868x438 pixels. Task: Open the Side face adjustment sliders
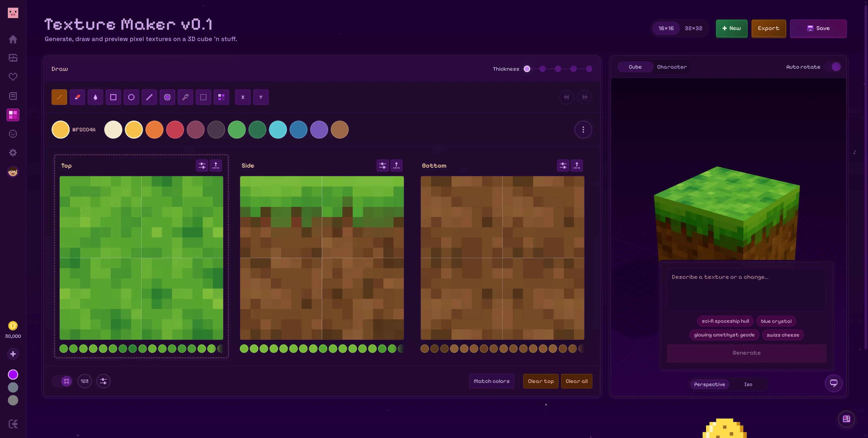point(383,165)
